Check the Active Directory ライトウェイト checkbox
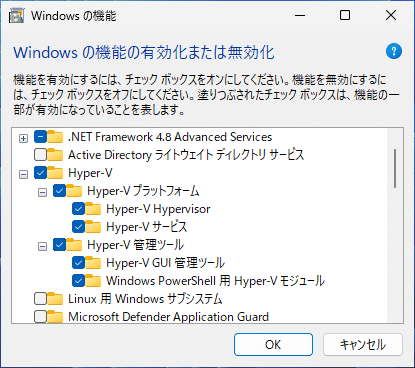Screen dimensions: 415x368 [40, 155]
